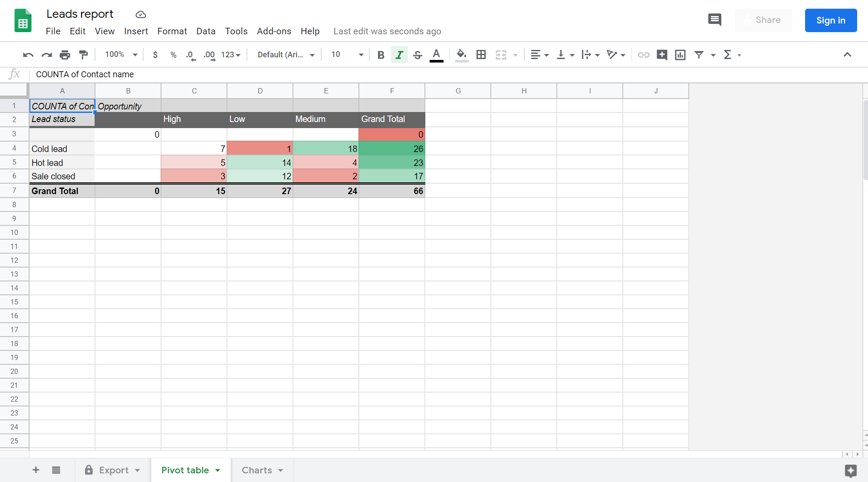Screen dimensions: 868x482
Task: Click the Insert chart icon
Action: point(680,55)
